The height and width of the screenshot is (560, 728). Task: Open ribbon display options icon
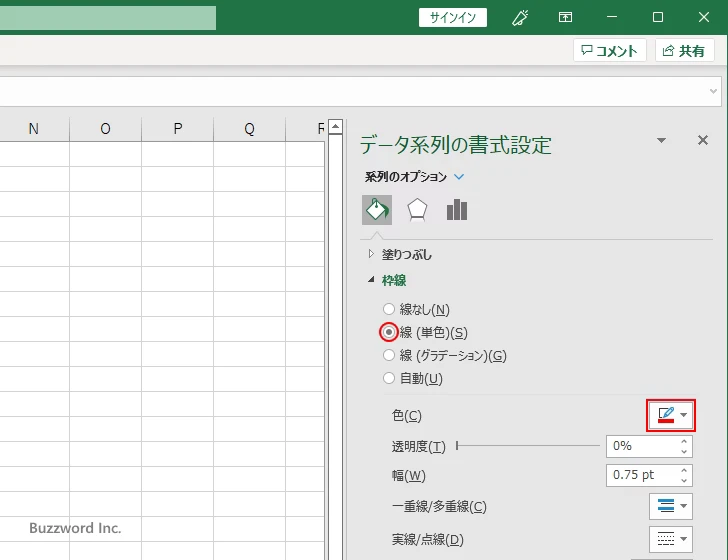565,17
